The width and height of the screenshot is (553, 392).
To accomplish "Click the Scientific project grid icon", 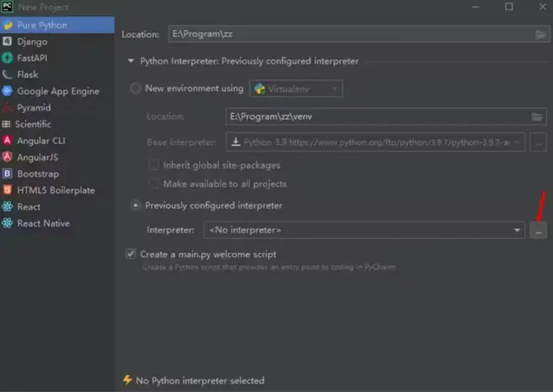I will 6,124.
